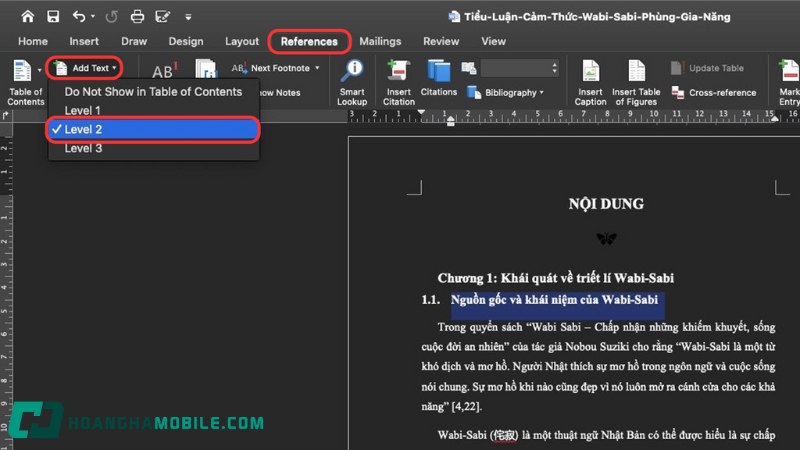Expand the Next Footnote dropdown arrow
Viewport: 800px width, 450px height.
coord(317,68)
